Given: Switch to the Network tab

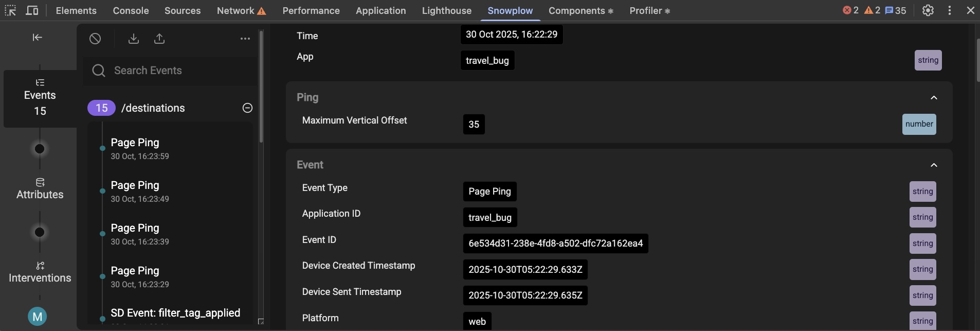Looking at the screenshot, I should click(x=241, y=10).
